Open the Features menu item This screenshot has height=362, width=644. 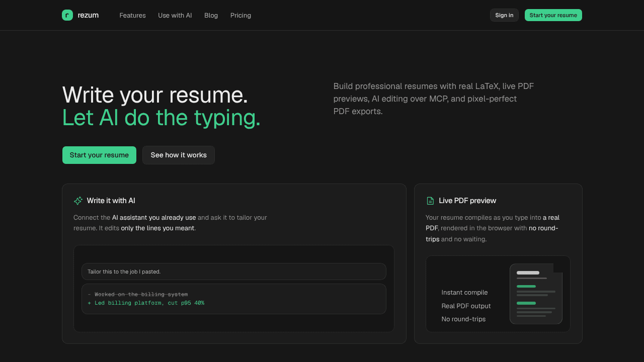(132, 15)
